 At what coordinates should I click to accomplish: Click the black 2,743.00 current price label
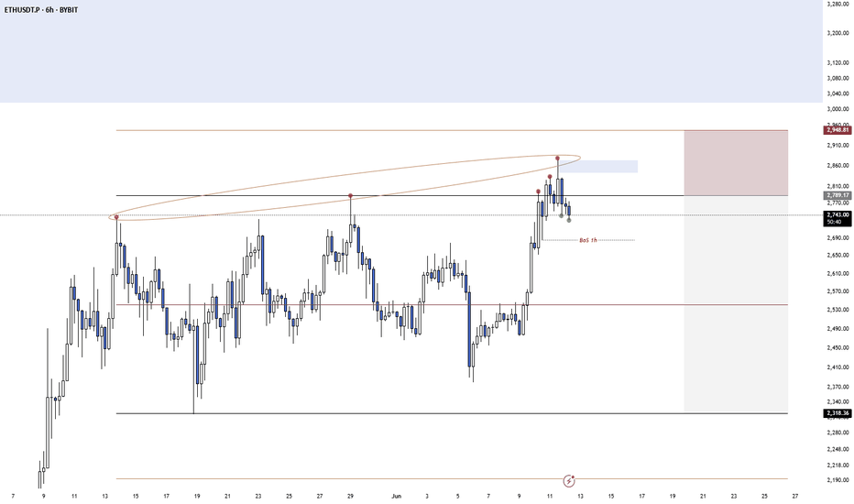click(838, 215)
